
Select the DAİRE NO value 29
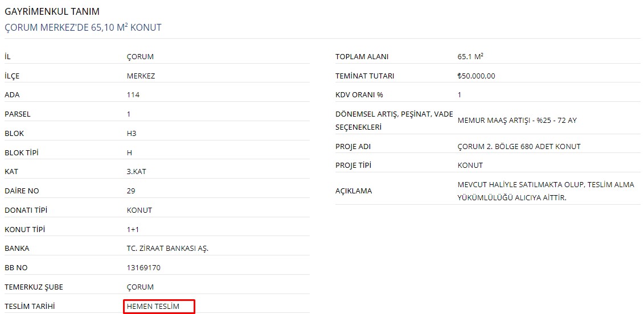[131, 191]
